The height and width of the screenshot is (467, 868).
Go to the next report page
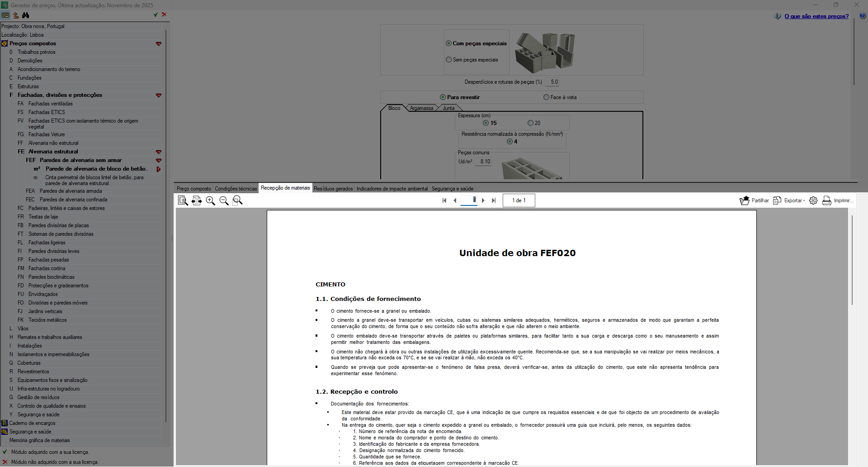pos(483,200)
